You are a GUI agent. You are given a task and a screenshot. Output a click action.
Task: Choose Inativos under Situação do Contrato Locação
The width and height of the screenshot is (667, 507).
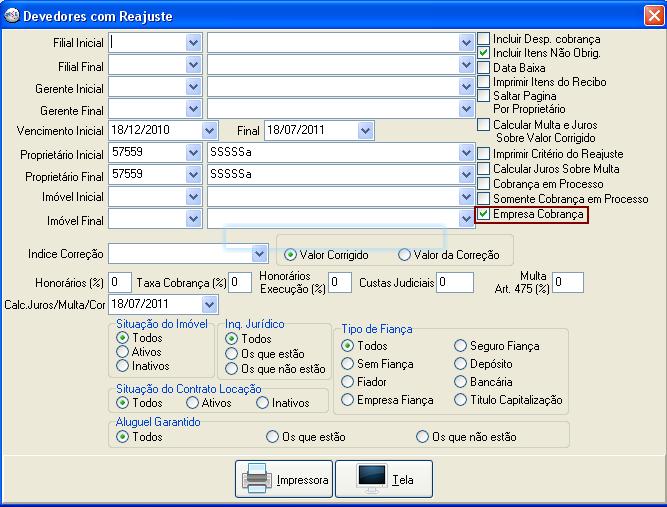pos(263,403)
